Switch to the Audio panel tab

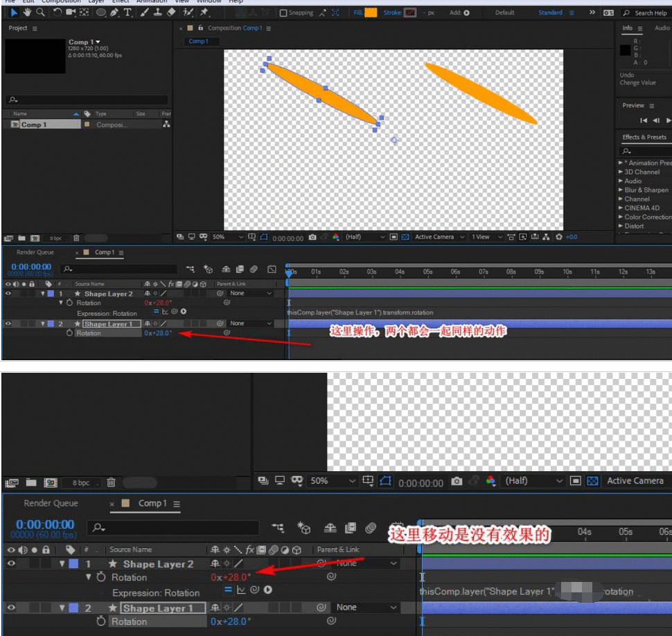662,28
